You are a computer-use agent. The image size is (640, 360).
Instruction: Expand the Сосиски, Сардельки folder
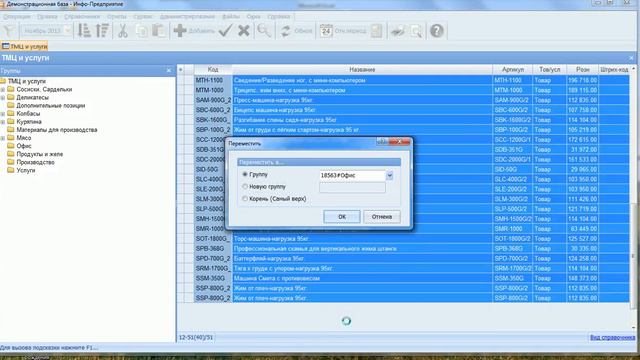pyautogui.click(x=2, y=89)
